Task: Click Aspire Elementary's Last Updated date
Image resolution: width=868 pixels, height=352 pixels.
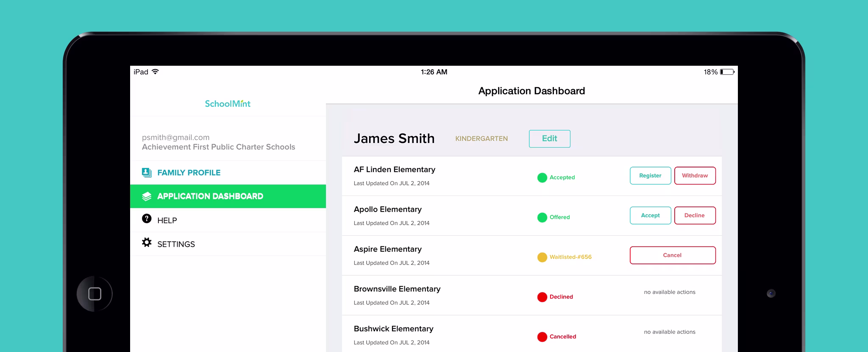Action: pyautogui.click(x=392, y=263)
